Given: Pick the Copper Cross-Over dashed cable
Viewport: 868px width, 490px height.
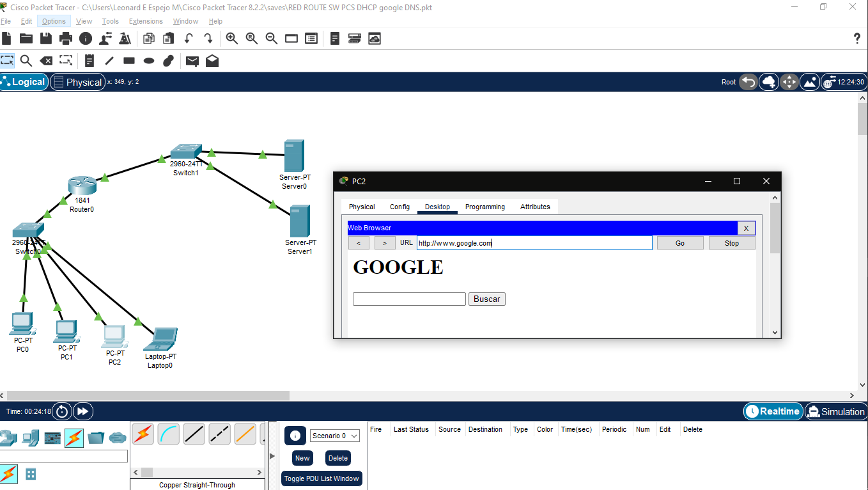Looking at the screenshot, I should tap(220, 434).
